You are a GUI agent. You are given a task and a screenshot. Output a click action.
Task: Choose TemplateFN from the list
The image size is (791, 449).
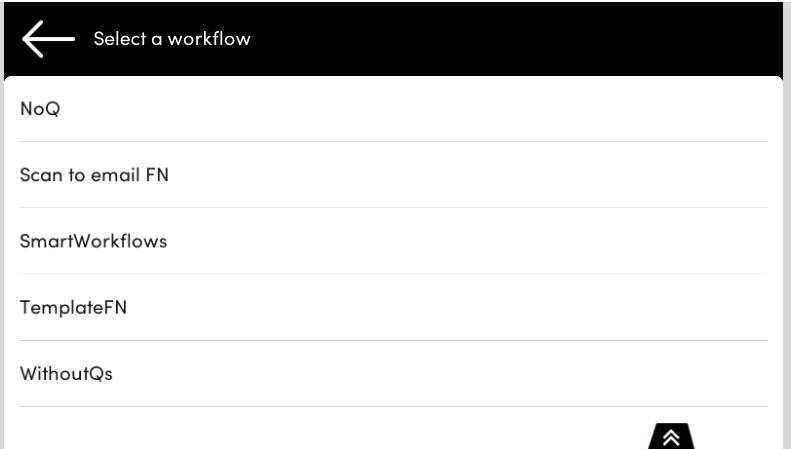[73, 307]
